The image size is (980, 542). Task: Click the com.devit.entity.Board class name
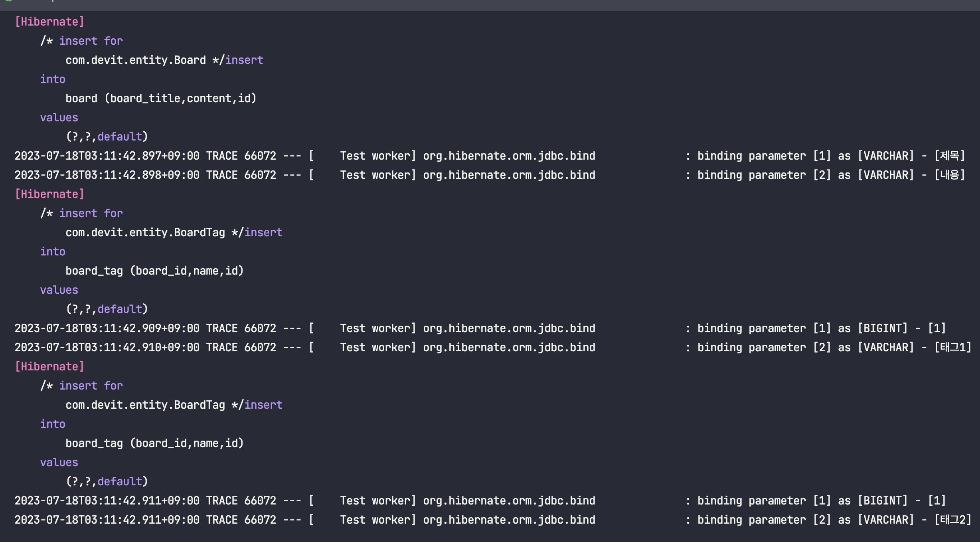136,60
